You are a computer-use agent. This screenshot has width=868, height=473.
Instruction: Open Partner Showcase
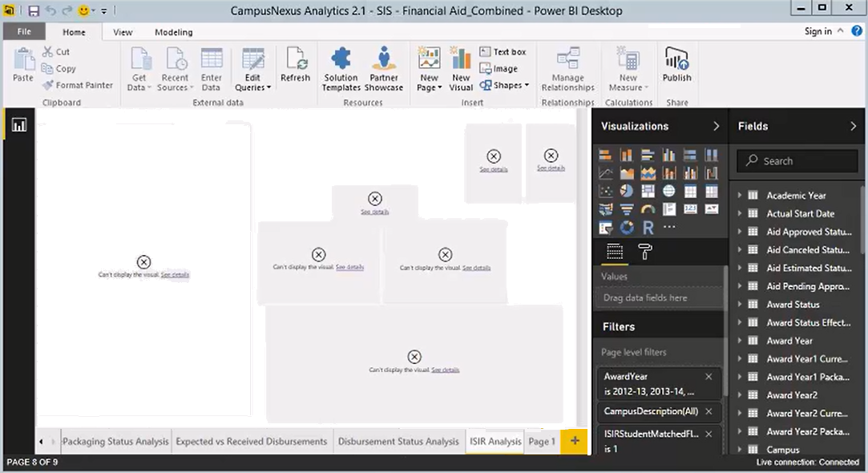click(384, 69)
